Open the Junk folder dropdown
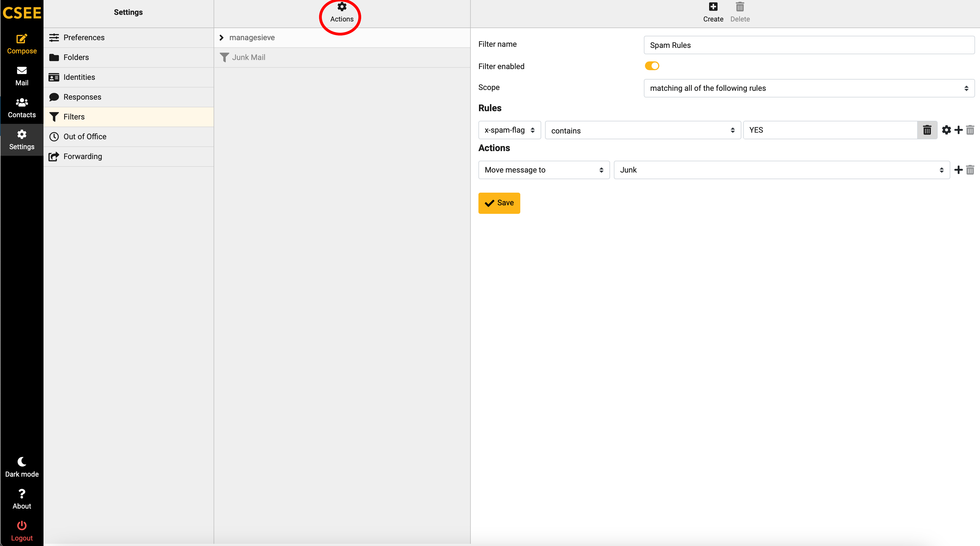The image size is (980, 546). 782,170
